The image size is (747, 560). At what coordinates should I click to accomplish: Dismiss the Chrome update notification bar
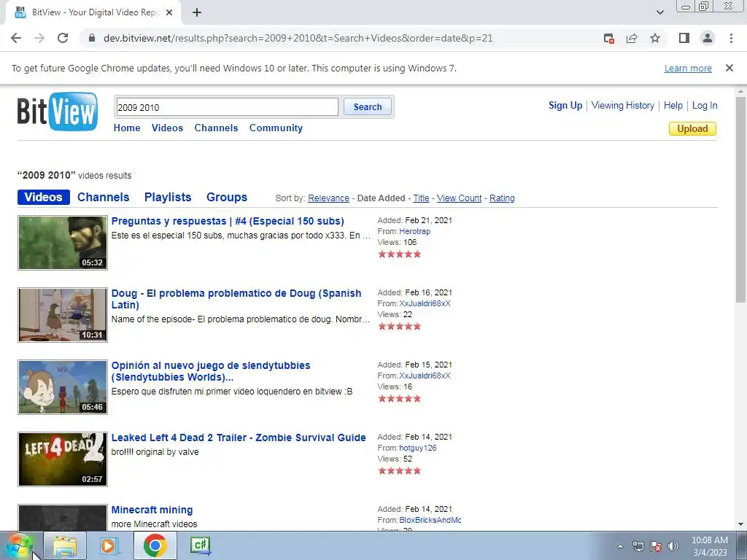point(729,68)
